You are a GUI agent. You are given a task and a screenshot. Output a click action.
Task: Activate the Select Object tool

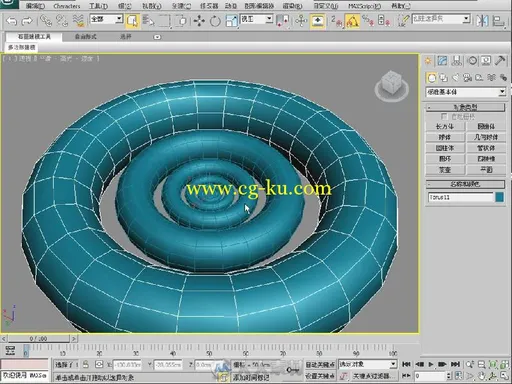tap(132, 21)
